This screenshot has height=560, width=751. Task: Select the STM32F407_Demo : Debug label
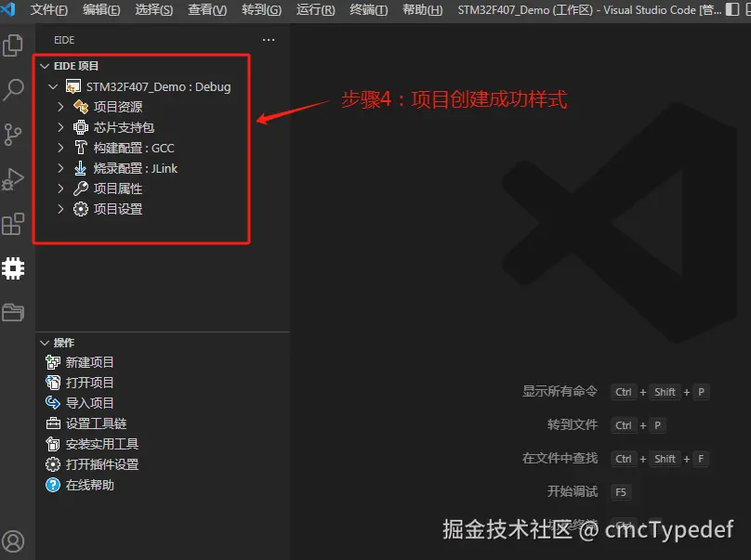pyautogui.click(x=159, y=86)
